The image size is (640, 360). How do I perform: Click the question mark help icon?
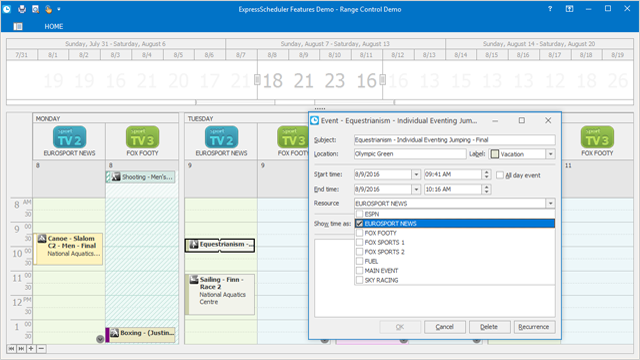[550, 9]
